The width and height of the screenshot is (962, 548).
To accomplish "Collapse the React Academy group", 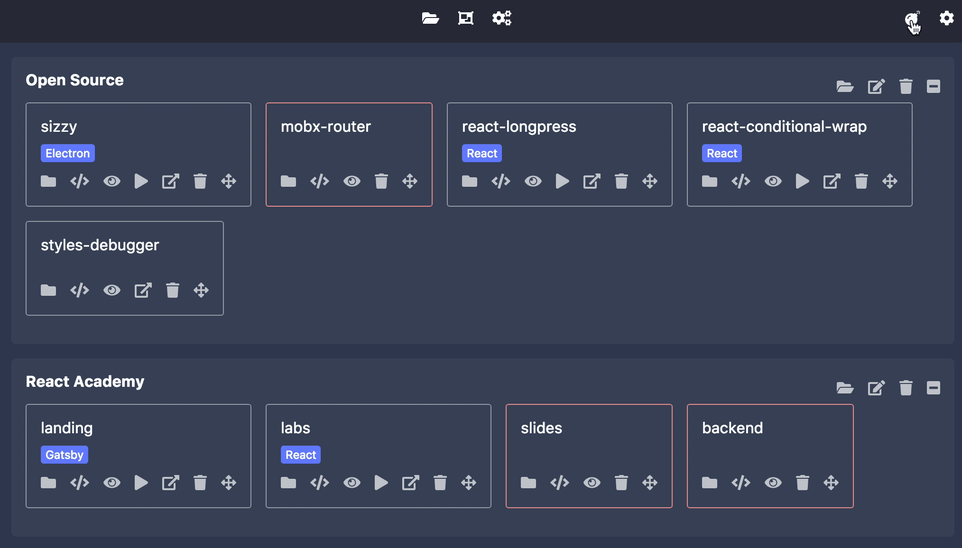I will (x=933, y=388).
